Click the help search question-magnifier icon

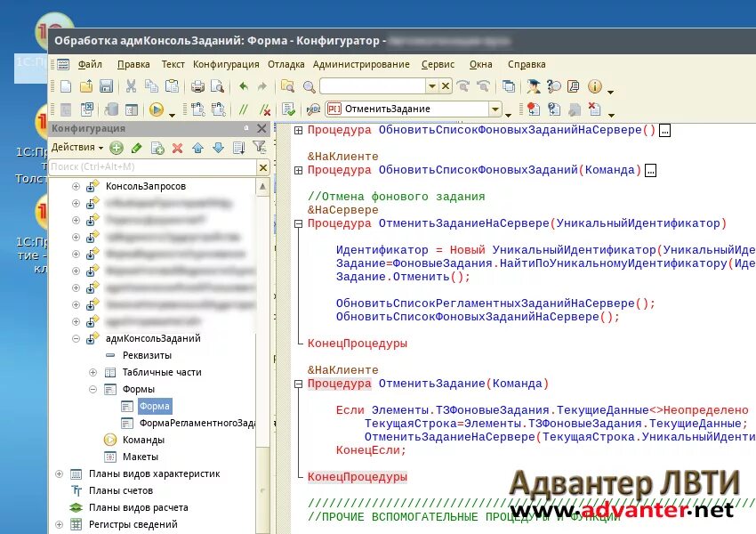click(x=553, y=86)
